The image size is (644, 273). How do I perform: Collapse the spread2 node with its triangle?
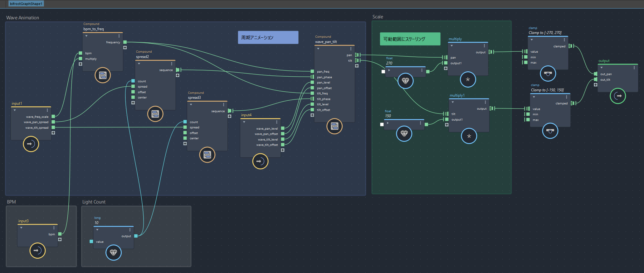[139, 64]
